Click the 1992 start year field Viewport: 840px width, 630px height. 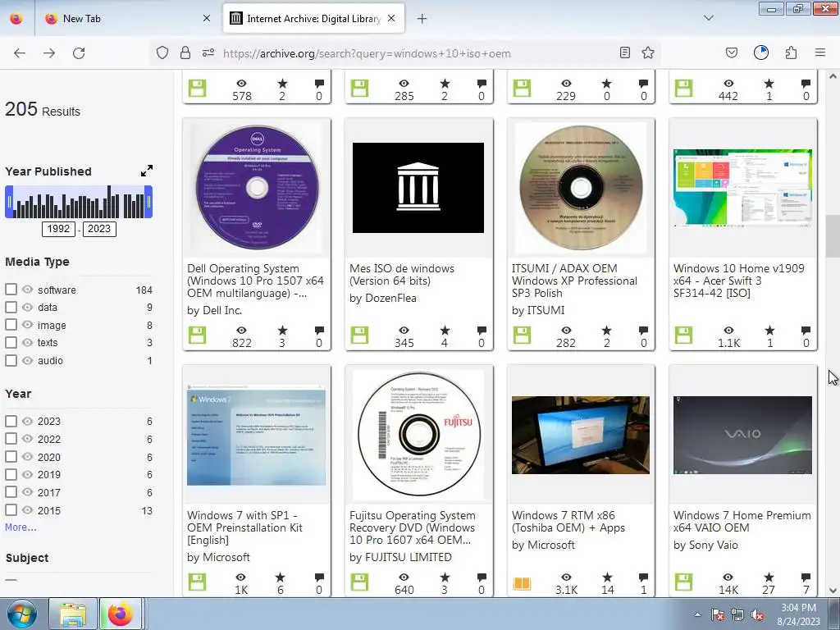coord(58,229)
